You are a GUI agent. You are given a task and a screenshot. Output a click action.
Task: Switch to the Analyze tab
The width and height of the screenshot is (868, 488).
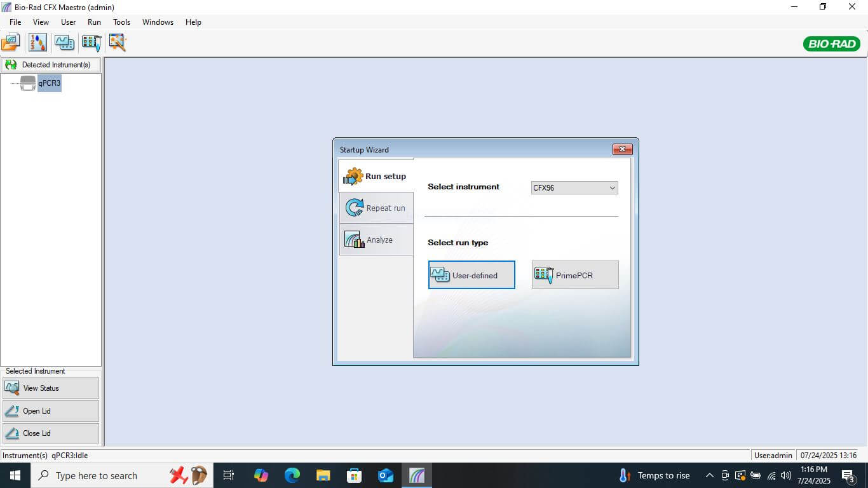click(376, 240)
